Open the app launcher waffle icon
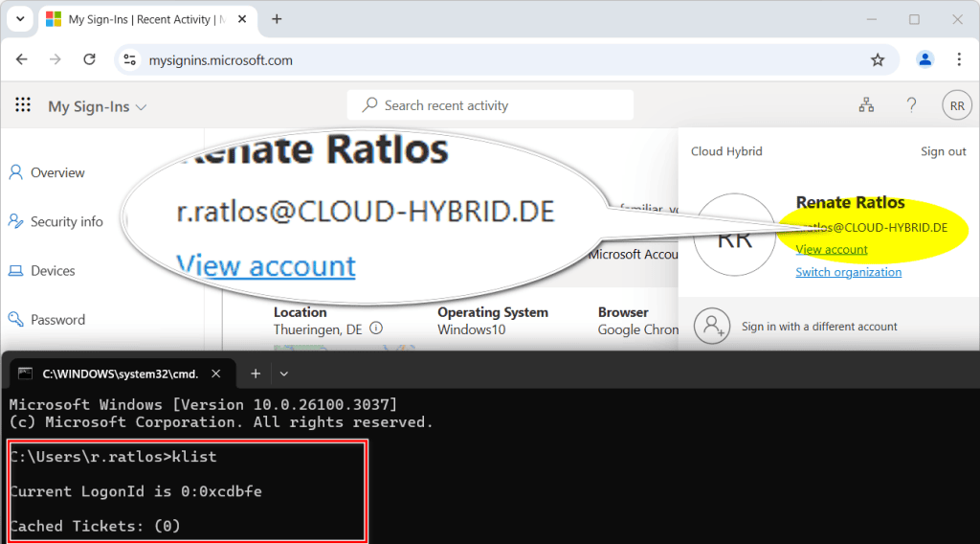The width and height of the screenshot is (980, 544). [23, 105]
